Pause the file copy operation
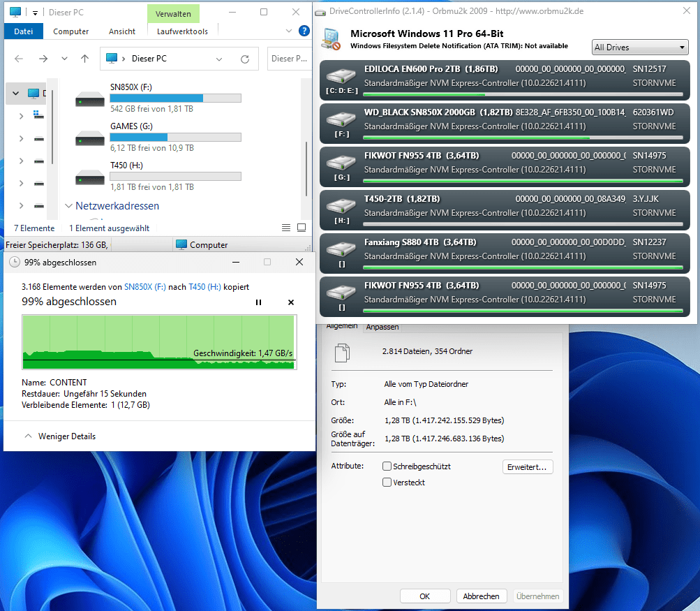 pyautogui.click(x=258, y=302)
